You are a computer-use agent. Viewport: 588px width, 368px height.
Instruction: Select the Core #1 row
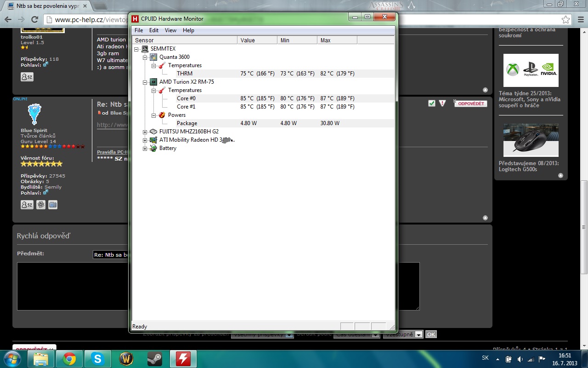tap(263, 107)
